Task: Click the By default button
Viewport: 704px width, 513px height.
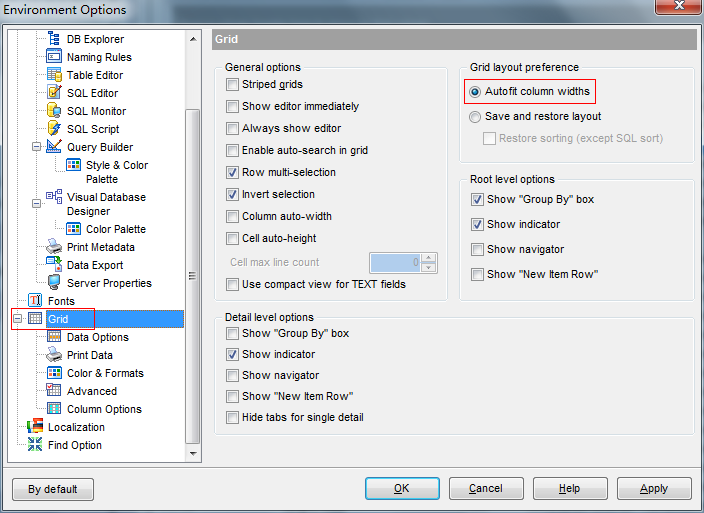Action: point(53,489)
